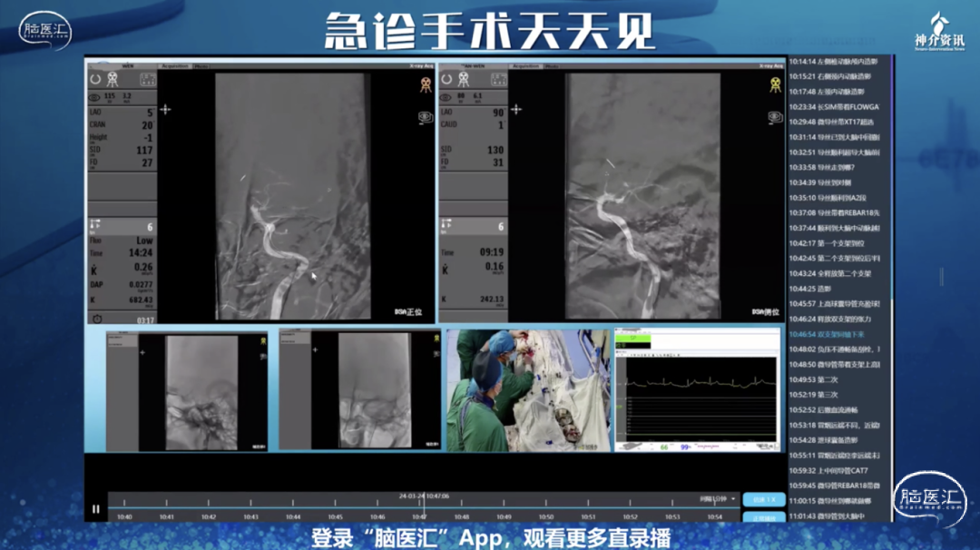Click the circular arrow icon in the right panel

tap(446, 79)
